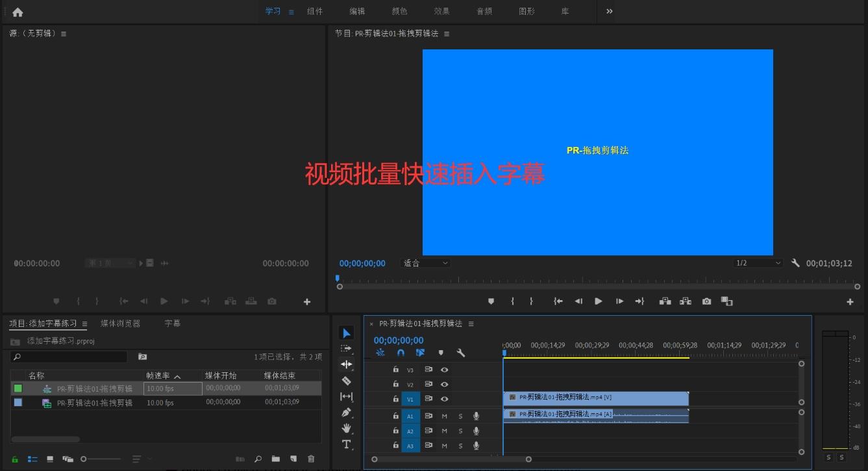Solo track A2
The height and width of the screenshot is (471, 868).
[x=461, y=431]
